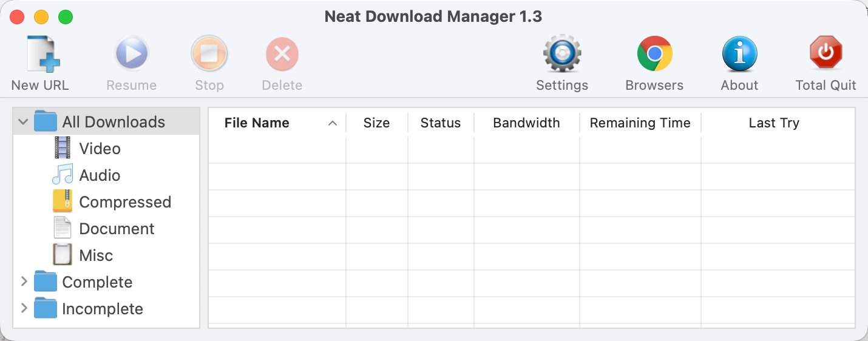
Task: Sort by the Bandwidth column header
Action: [x=526, y=123]
